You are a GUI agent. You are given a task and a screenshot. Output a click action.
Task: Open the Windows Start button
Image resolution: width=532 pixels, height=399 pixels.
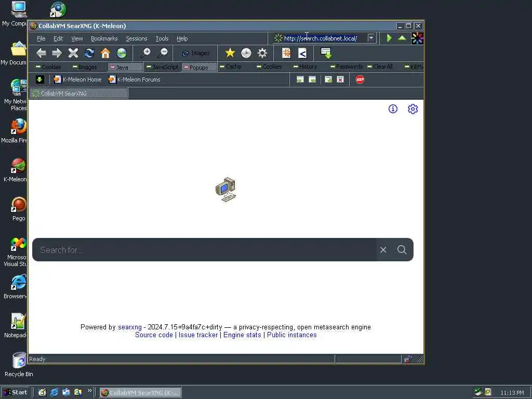(x=16, y=392)
